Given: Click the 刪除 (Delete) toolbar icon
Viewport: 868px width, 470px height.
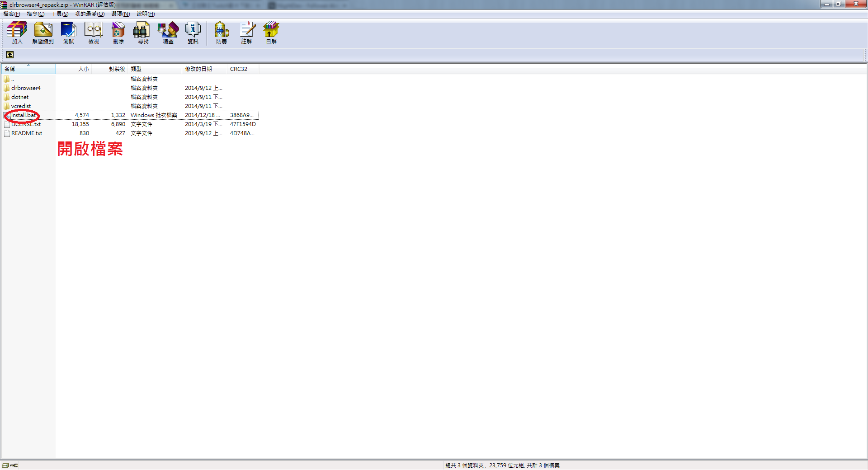Looking at the screenshot, I should (118, 33).
